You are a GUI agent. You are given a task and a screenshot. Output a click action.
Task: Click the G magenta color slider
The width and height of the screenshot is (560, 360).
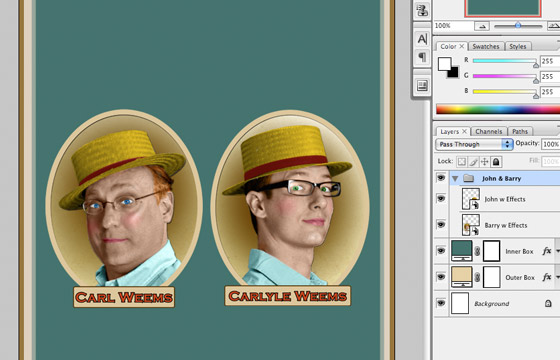pyautogui.click(x=505, y=76)
